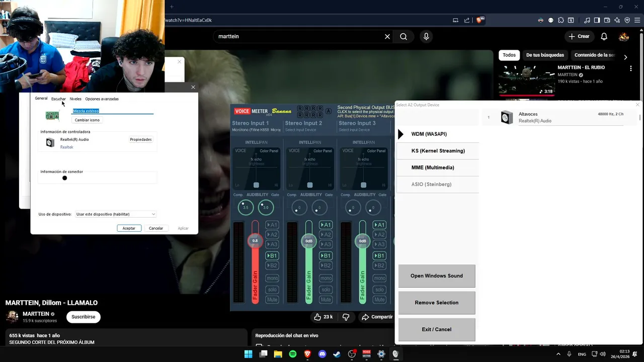Open Discord from the taskbar
644x362 pixels.
pyautogui.click(x=323, y=354)
